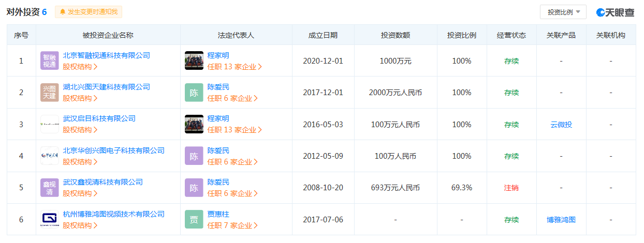
Task: Expand 股权结构 for 北京智融视通科技有限公司
Action: click(80, 67)
